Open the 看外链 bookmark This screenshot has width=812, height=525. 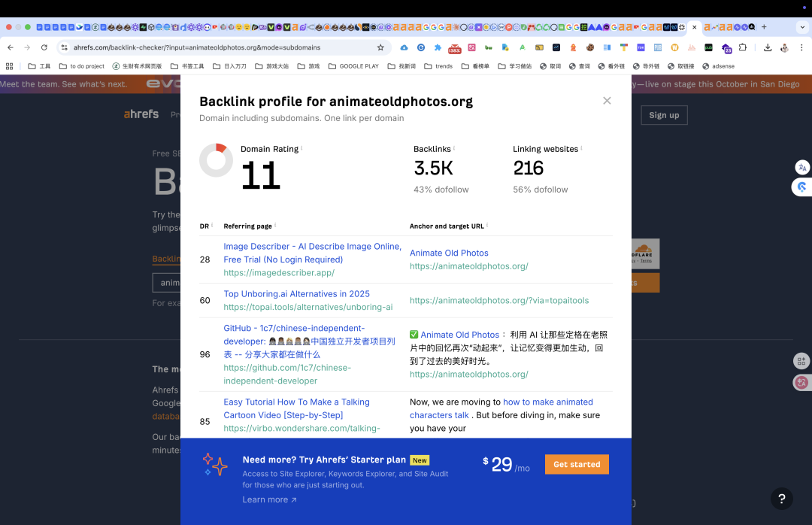(611, 66)
